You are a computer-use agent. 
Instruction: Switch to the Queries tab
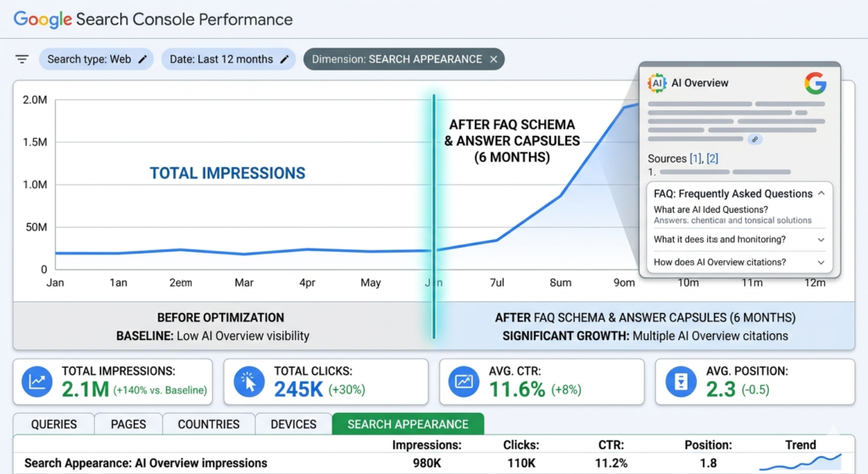[53, 424]
